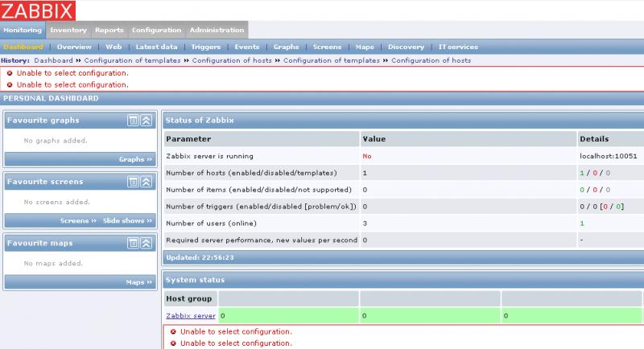Select the Discovery submenu item
The width and height of the screenshot is (644, 349).
tap(406, 47)
